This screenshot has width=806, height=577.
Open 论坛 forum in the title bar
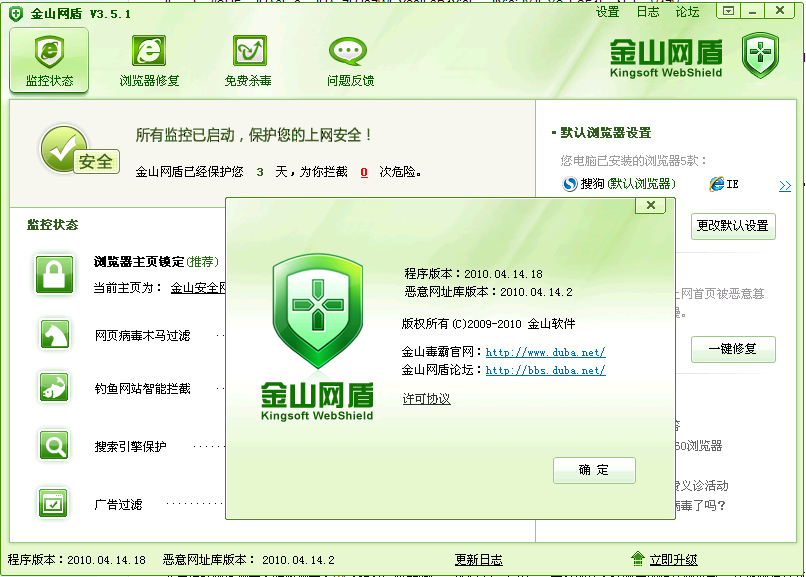tap(688, 12)
